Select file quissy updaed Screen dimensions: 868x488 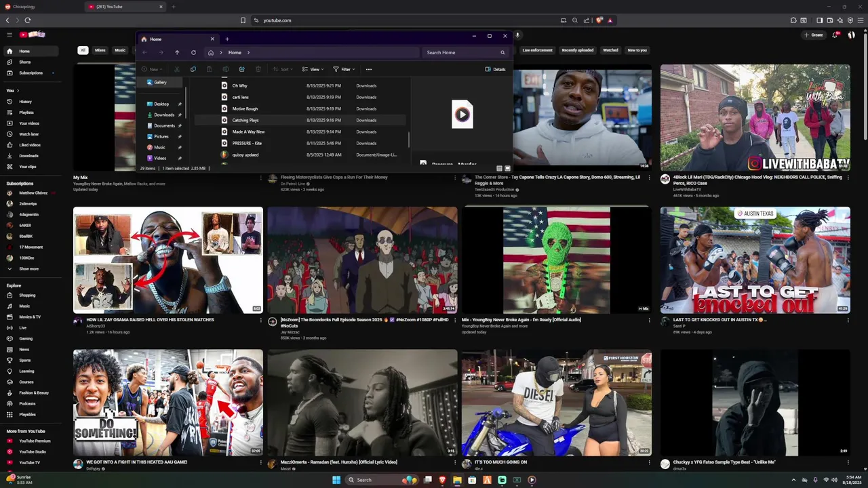[300, 155]
